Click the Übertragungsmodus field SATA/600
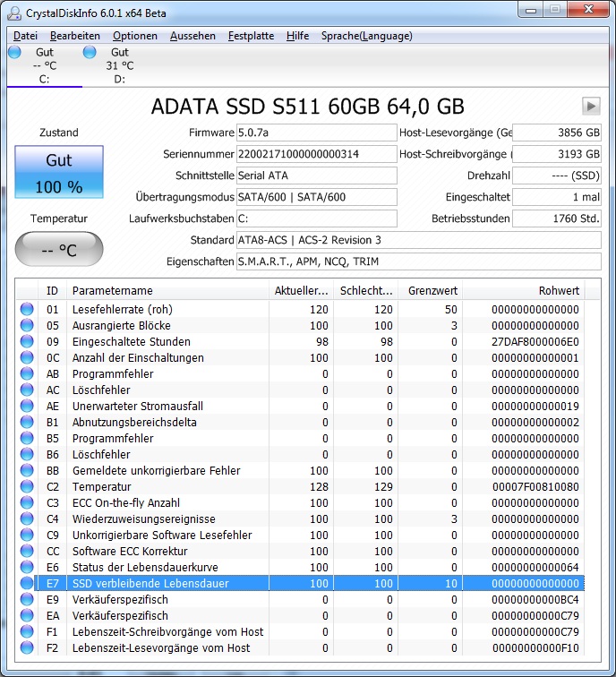 pyautogui.click(x=316, y=197)
